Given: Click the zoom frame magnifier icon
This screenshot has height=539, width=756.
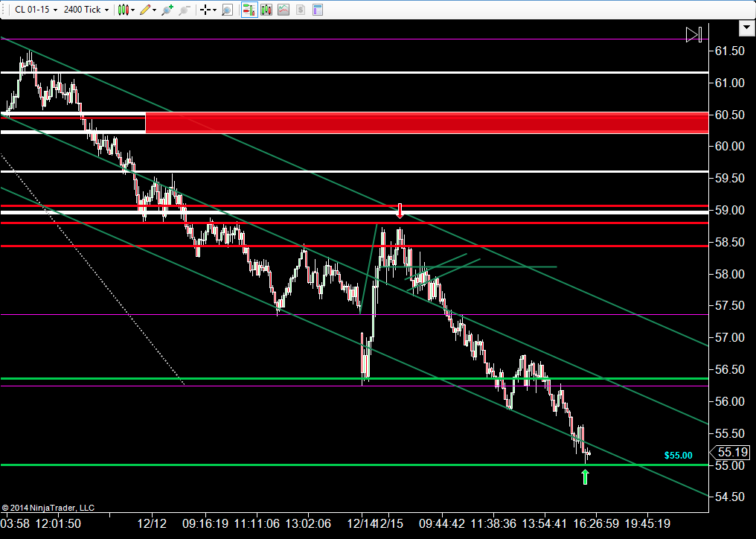Looking at the screenshot, I should (x=227, y=10).
